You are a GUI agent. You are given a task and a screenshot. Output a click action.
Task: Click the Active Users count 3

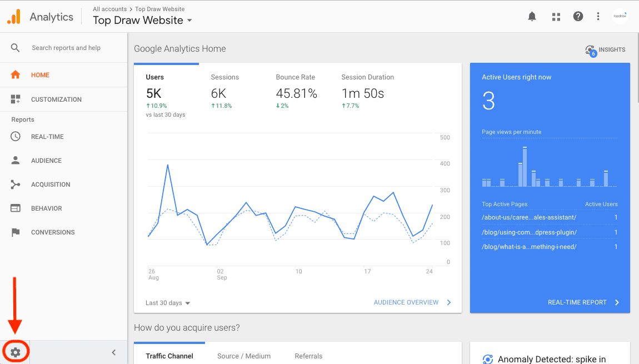(x=488, y=101)
